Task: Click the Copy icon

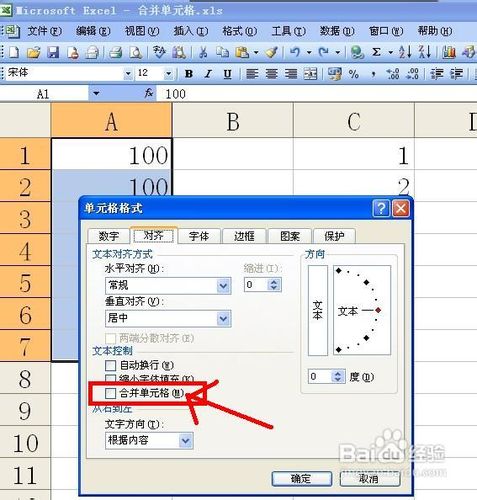Action: coord(222,52)
